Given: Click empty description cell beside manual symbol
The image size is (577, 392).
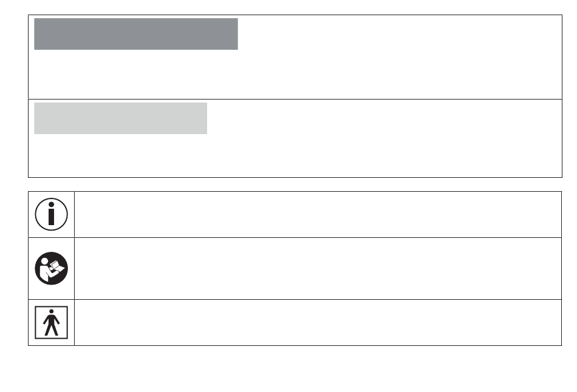Looking at the screenshot, I should pyautogui.click(x=318, y=268).
